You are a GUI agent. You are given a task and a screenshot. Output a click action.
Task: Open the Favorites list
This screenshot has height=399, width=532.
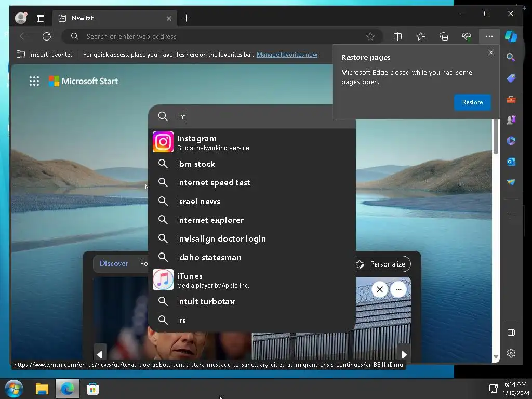421,36
